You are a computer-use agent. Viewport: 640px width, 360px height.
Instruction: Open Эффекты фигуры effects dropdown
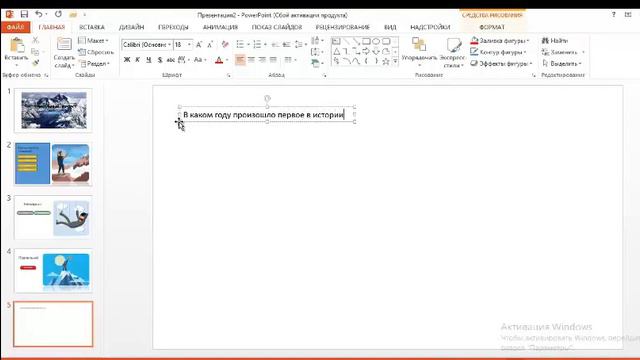[x=501, y=64]
